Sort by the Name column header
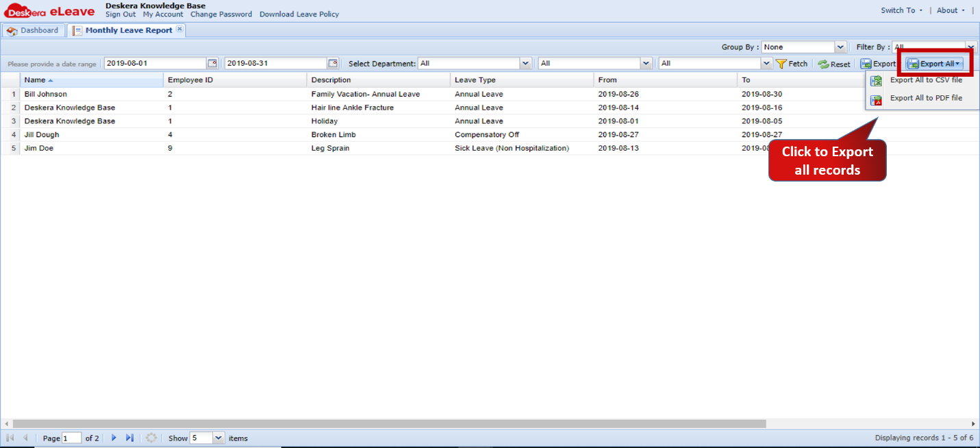The height and width of the screenshot is (448, 980). pos(92,80)
